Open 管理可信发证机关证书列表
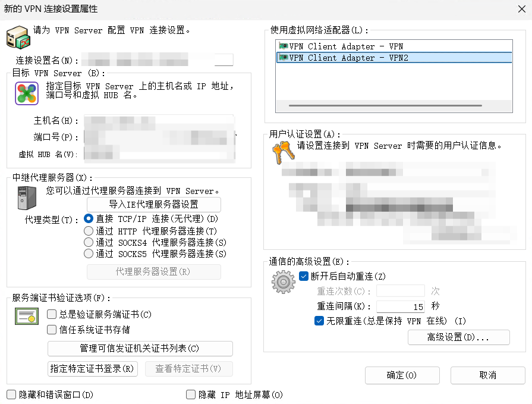This screenshot has width=532, height=404. pos(140,348)
